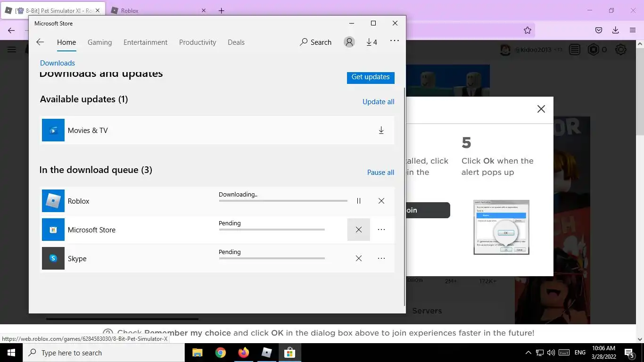Open the Deals tab
This screenshot has height=362, width=644.
[x=236, y=42]
